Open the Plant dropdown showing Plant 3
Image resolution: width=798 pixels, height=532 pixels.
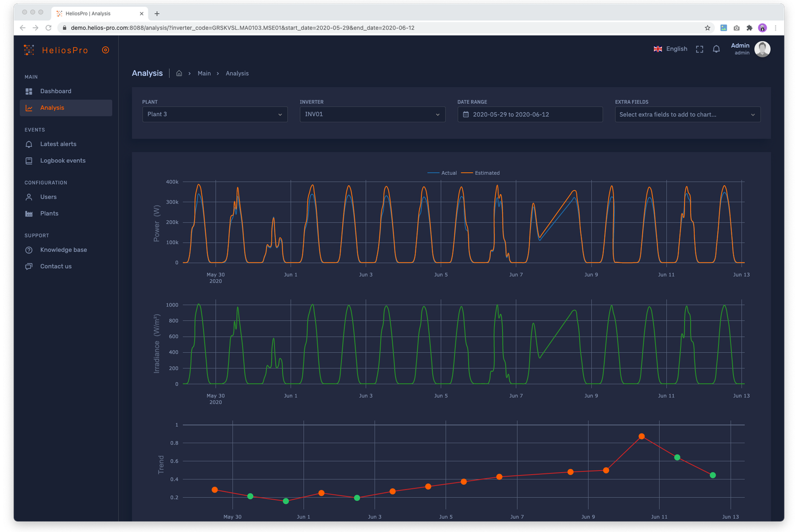[x=215, y=114]
